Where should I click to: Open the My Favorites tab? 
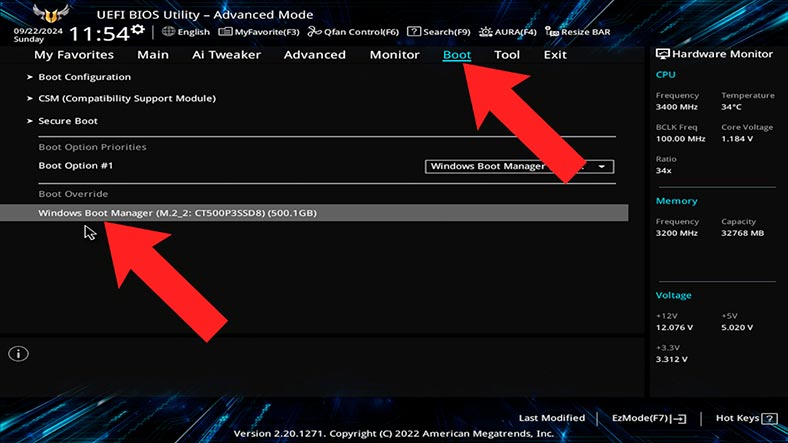(74, 55)
